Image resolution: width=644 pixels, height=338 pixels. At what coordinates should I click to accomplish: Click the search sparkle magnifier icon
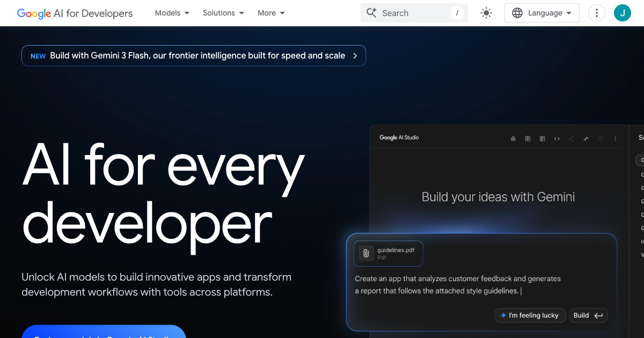click(x=371, y=13)
